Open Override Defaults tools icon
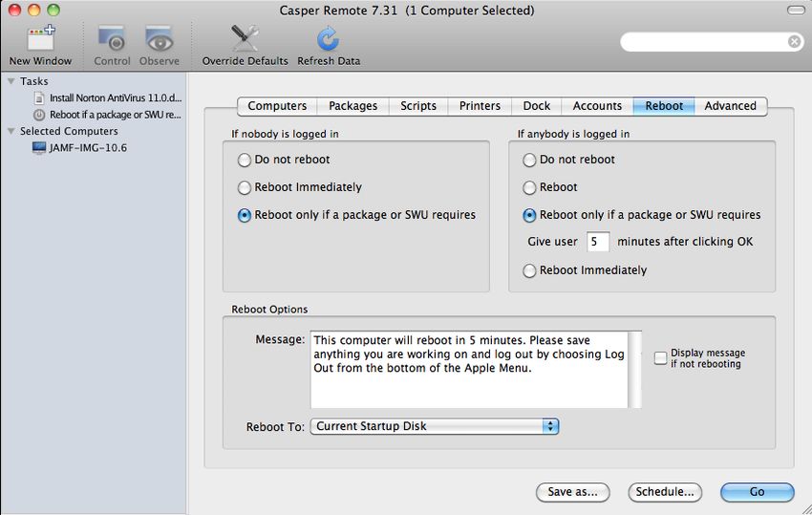Image resolution: width=812 pixels, height=515 pixels. pyautogui.click(x=245, y=38)
